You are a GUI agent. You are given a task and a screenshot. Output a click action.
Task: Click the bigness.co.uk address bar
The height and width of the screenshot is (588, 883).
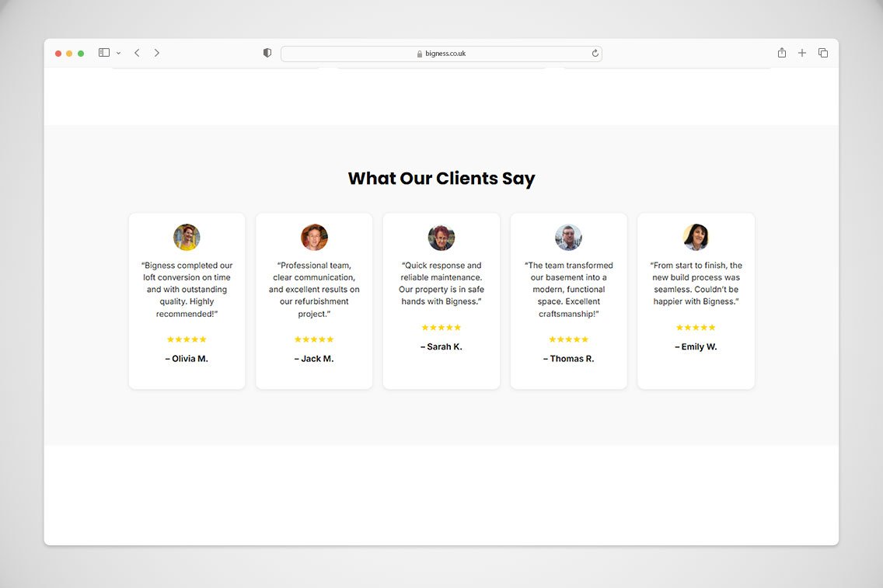(x=441, y=54)
